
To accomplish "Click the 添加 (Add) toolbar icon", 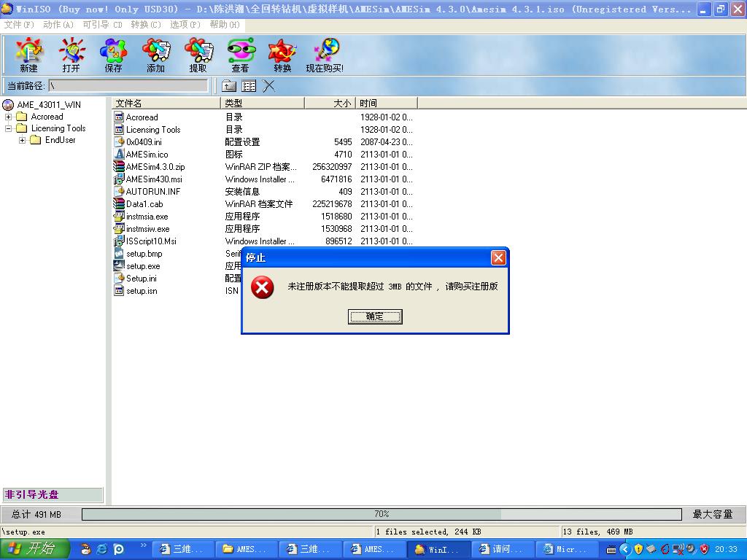I will 156,55.
